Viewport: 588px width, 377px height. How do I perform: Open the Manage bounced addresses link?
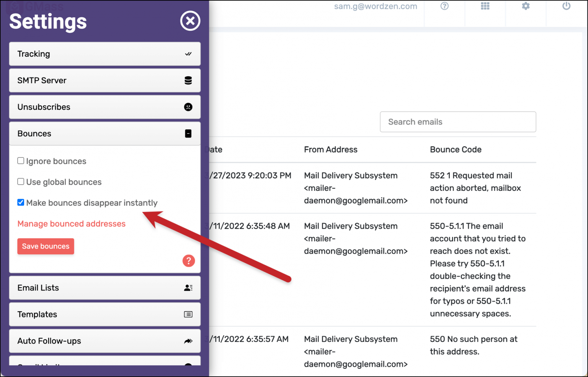point(72,224)
